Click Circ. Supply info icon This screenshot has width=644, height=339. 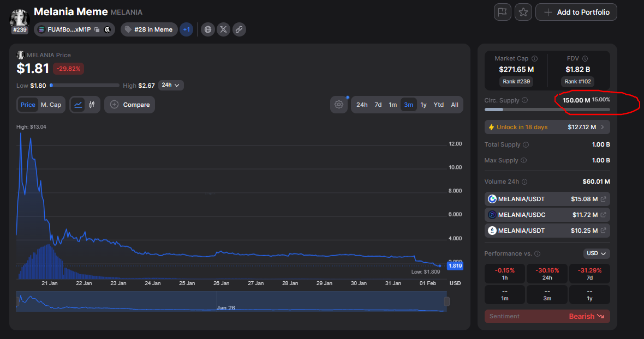point(525,100)
